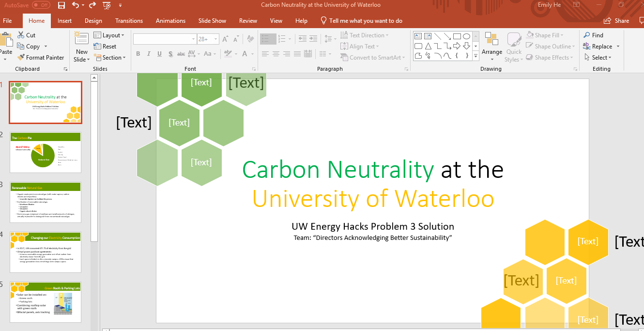Select the right block arrow shape
Screen dimensions: 644x331
(457, 46)
